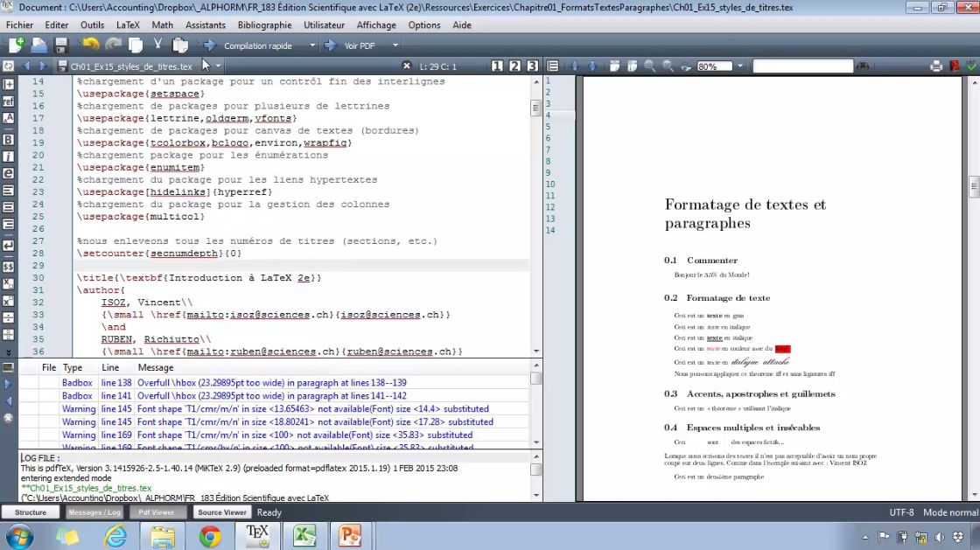Viewport: 980px width, 550px height.
Task: Launch Chrome from the taskbar
Action: tap(210, 536)
